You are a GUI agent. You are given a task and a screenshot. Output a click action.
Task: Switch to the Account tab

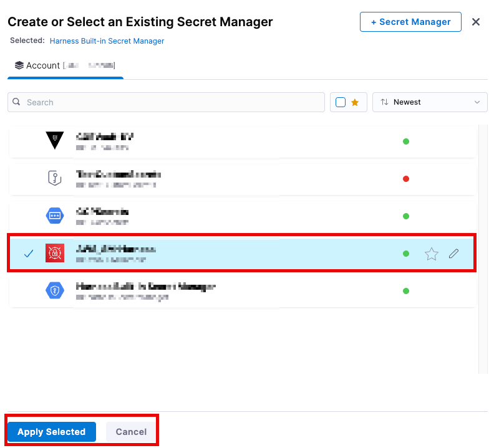65,66
